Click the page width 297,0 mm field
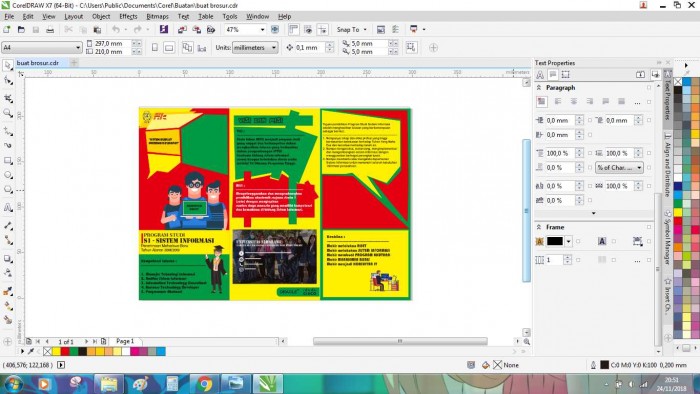 point(112,43)
